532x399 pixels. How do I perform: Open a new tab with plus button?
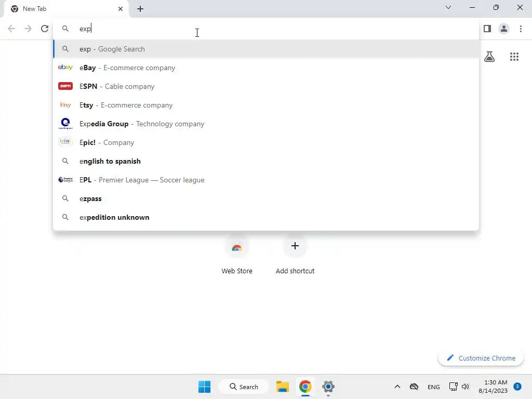click(140, 9)
